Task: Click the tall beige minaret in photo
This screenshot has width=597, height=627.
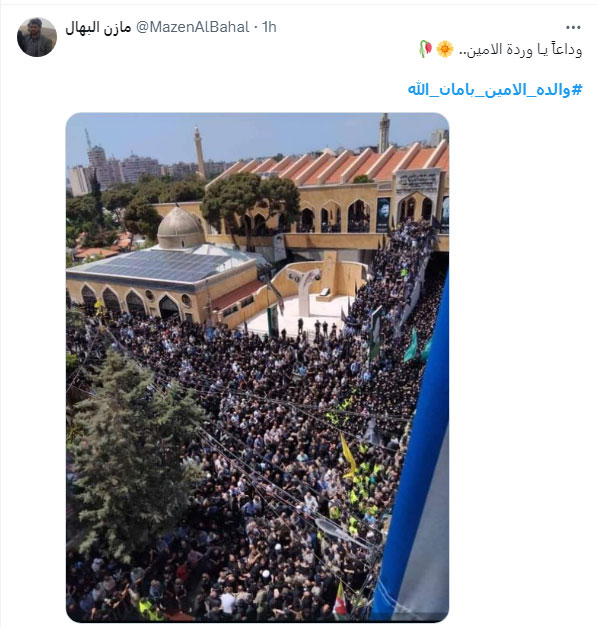Action: (200, 153)
